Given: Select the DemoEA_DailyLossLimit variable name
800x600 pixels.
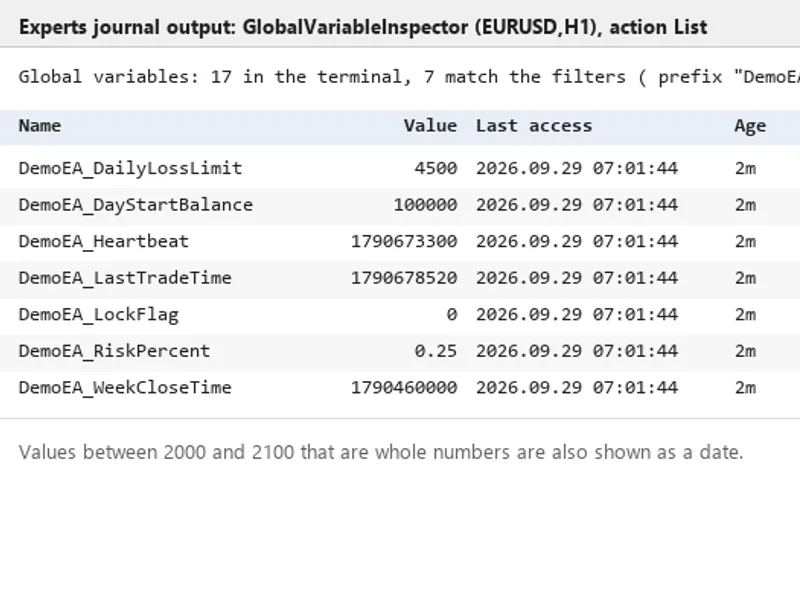Looking at the screenshot, I should 130,168.
